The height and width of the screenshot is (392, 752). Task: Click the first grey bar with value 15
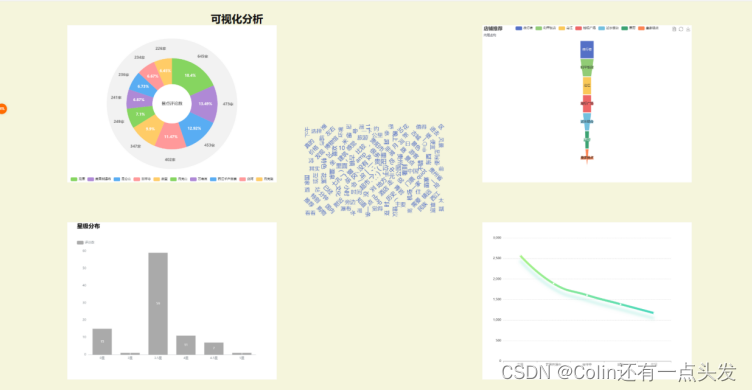[102, 342]
